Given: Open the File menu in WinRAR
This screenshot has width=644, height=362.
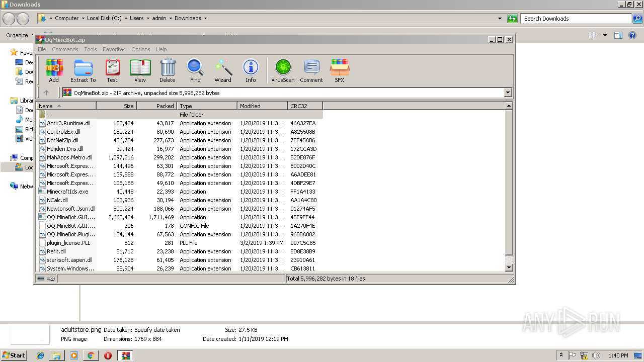Looking at the screenshot, I should pos(42,49).
